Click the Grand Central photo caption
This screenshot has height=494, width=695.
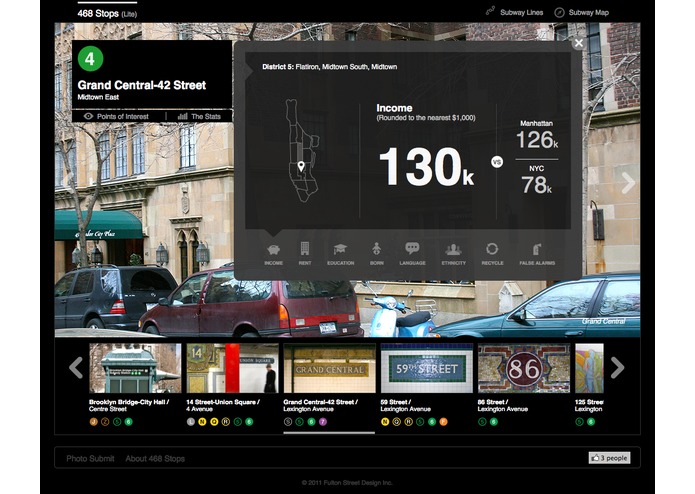tap(603, 321)
